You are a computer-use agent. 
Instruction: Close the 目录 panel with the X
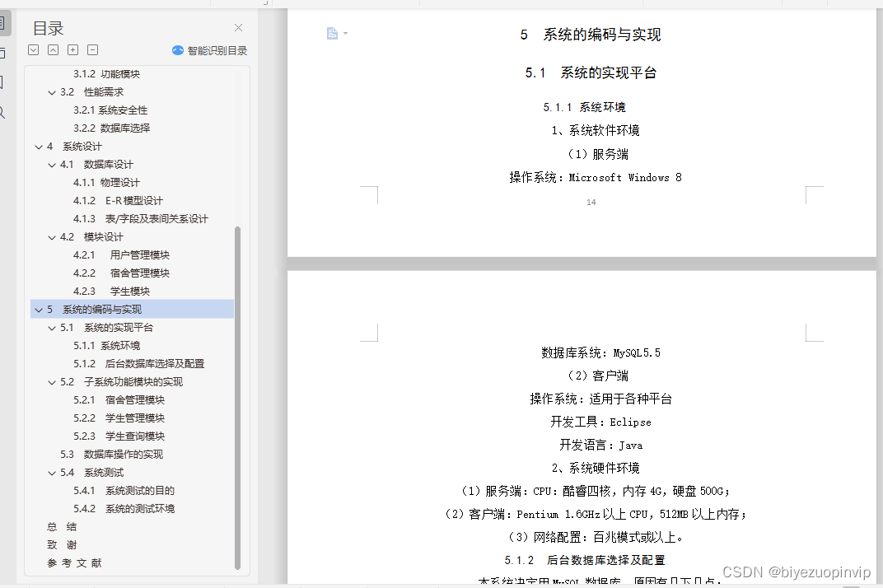pos(238,27)
